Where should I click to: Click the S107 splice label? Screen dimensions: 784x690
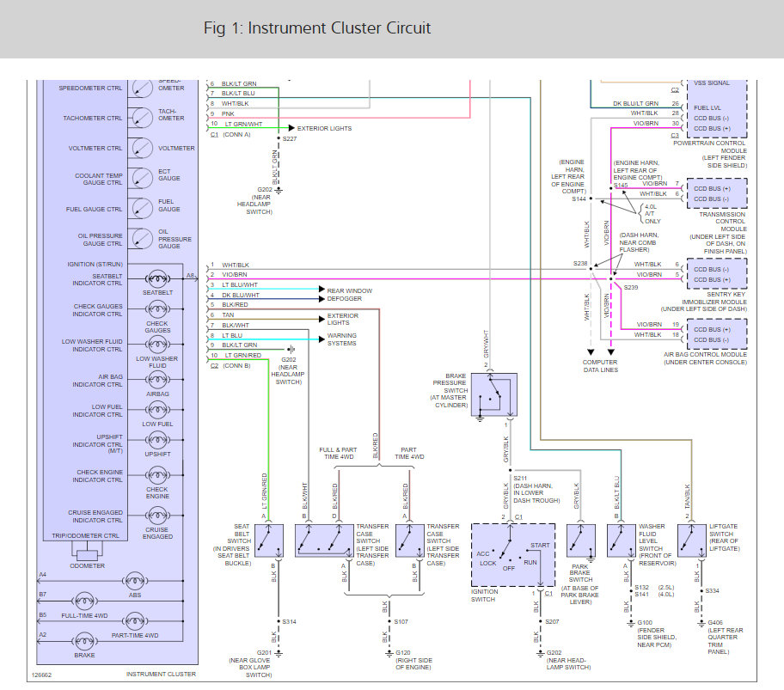(x=401, y=621)
